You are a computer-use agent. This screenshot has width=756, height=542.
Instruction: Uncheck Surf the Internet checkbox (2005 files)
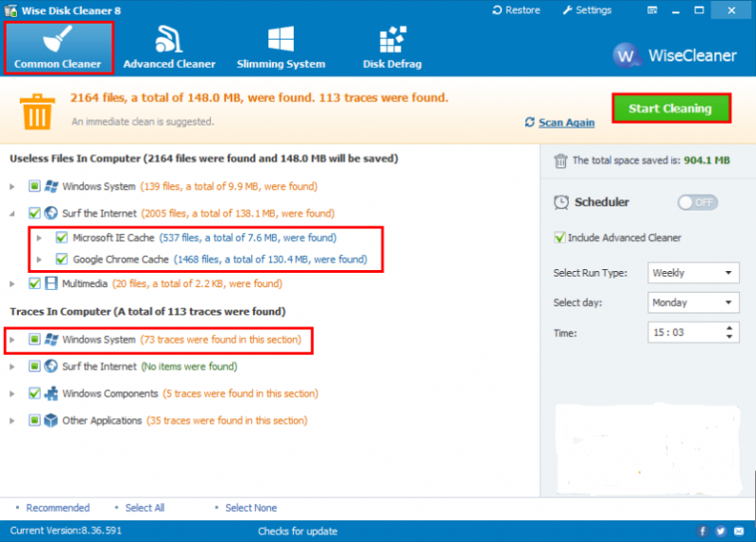tap(34, 213)
